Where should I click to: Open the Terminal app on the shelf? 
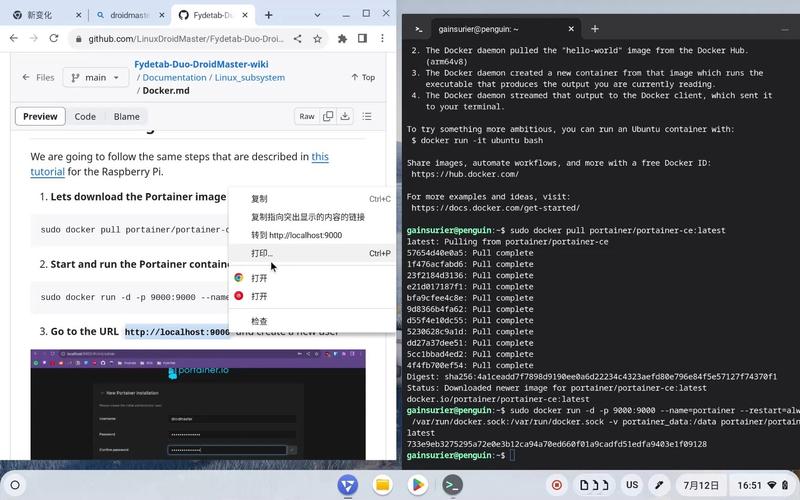click(452, 485)
